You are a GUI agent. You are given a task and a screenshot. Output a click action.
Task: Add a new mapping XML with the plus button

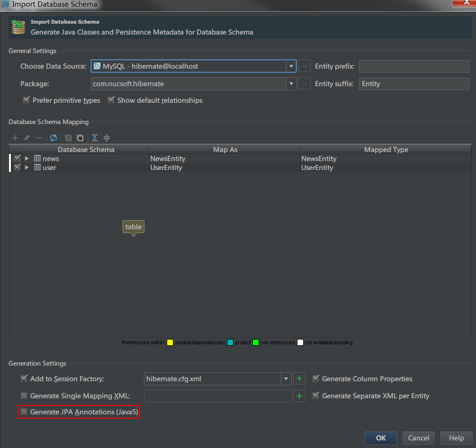tap(299, 396)
